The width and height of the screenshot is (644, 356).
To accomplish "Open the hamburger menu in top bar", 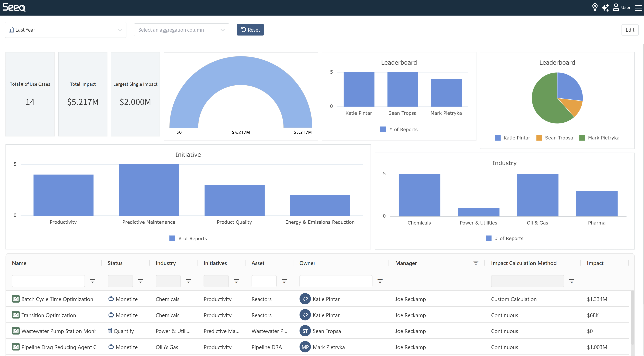I will click(x=638, y=8).
